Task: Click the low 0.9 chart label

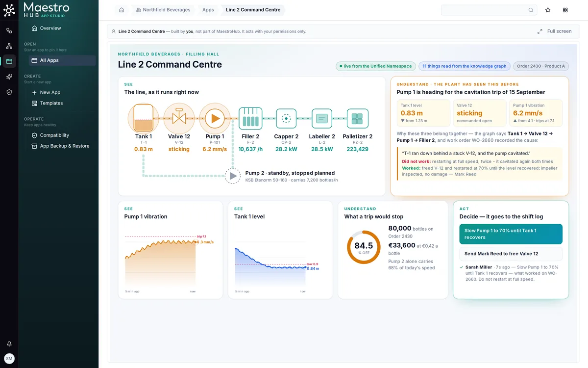Action: [312, 264]
